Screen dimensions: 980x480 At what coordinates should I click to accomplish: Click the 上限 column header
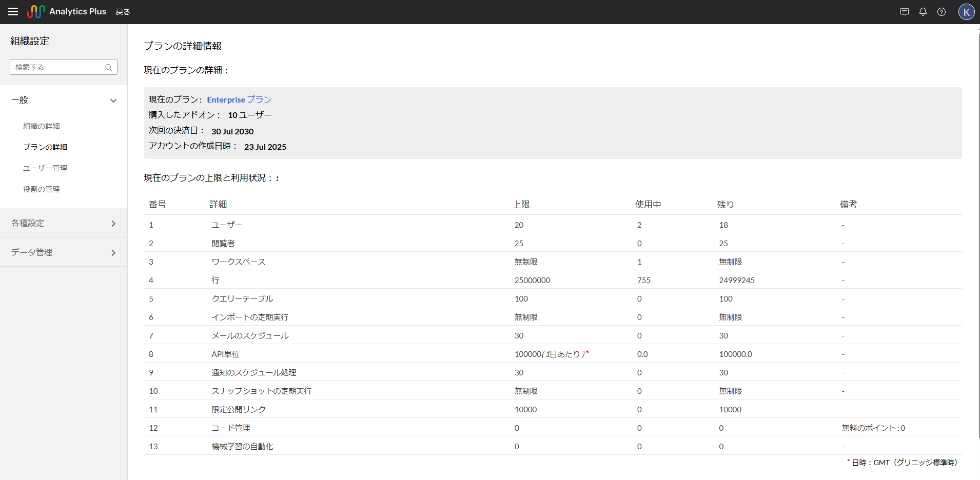[521, 204]
